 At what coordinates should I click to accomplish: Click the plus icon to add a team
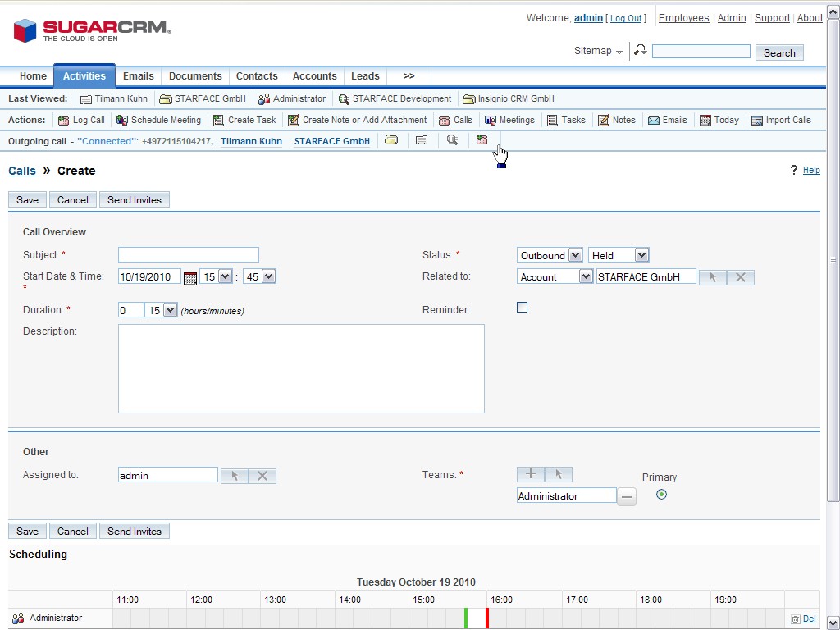pos(530,474)
